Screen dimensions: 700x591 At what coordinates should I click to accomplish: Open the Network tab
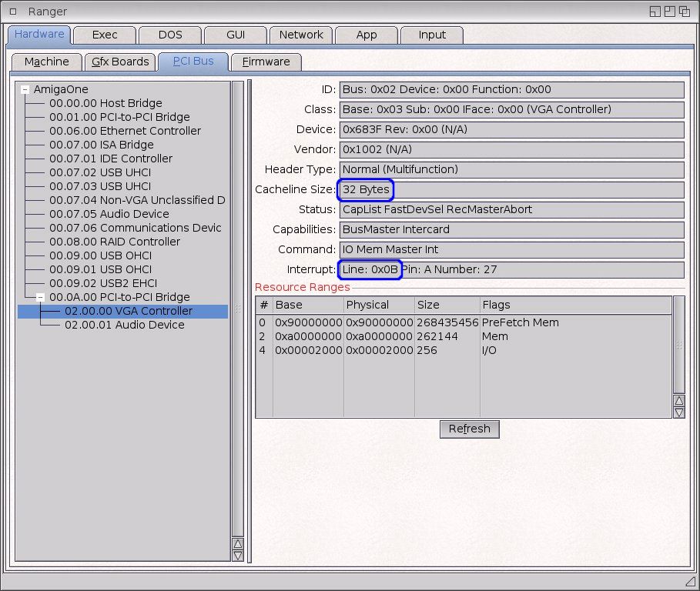[x=301, y=35]
